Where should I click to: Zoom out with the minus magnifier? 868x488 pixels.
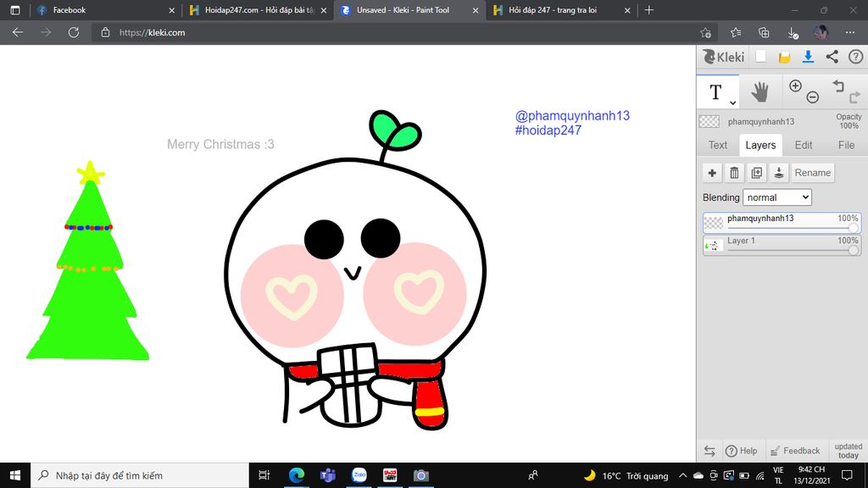tap(812, 97)
